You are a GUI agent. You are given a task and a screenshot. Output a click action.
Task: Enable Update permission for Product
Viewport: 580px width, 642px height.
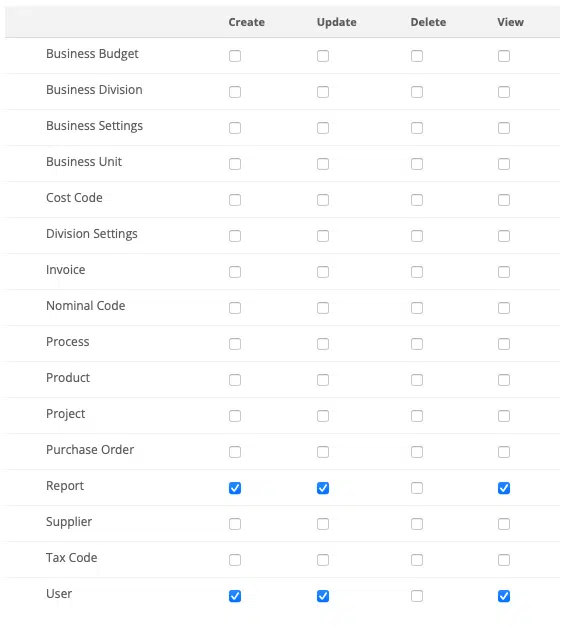tap(323, 380)
